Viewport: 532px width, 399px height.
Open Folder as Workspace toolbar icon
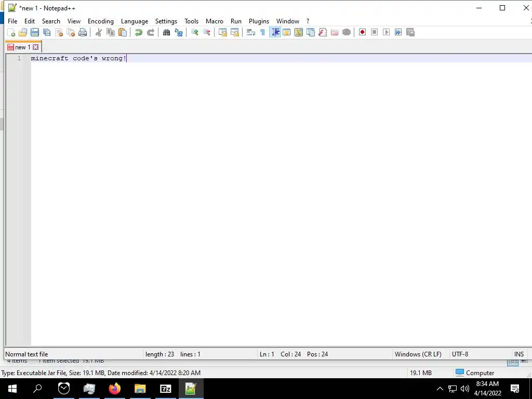[x=334, y=32]
